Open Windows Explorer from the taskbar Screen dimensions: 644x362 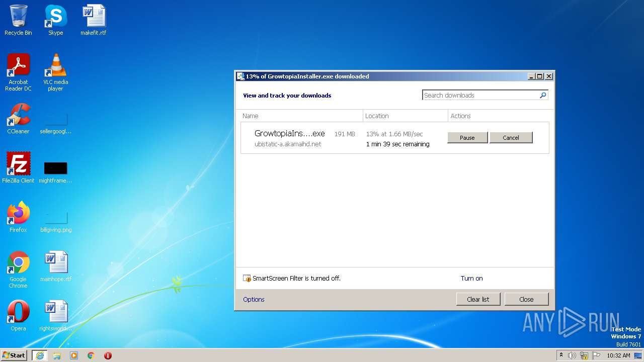pos(57,355)
